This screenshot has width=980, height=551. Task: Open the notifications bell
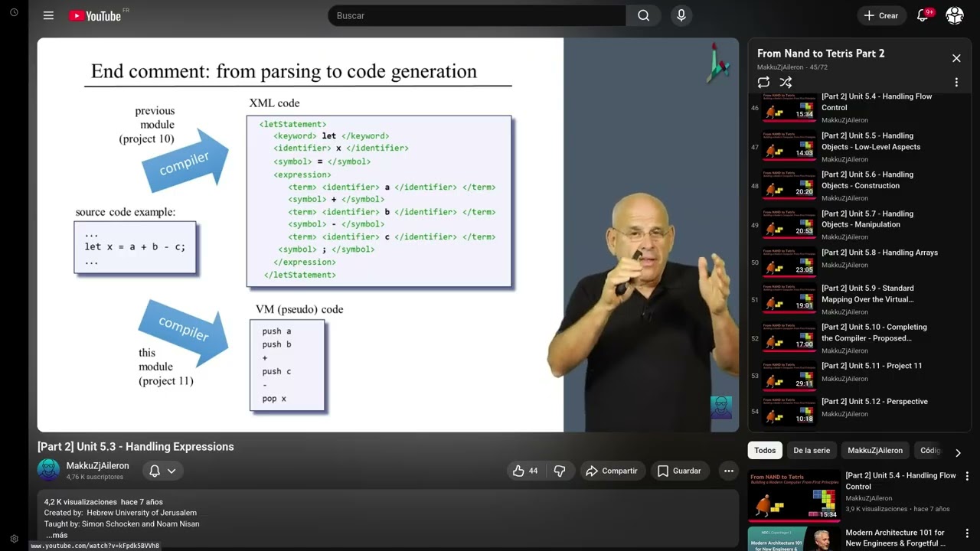click(923, 15)
